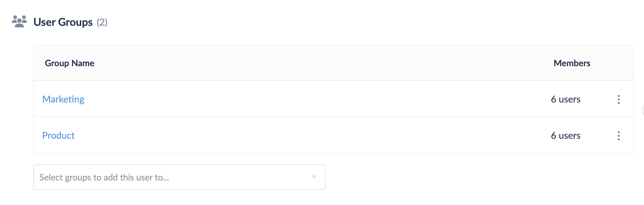Select the group count (2) indicator
The width and height of the screenshot is (644, 205).
pos(102,23)
